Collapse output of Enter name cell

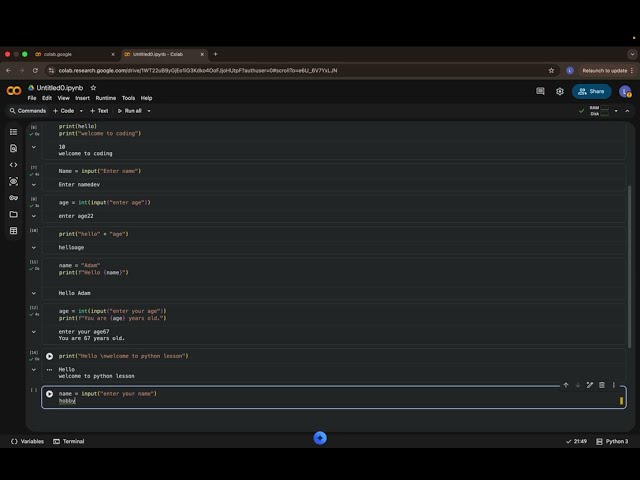[x=34, y=185]
